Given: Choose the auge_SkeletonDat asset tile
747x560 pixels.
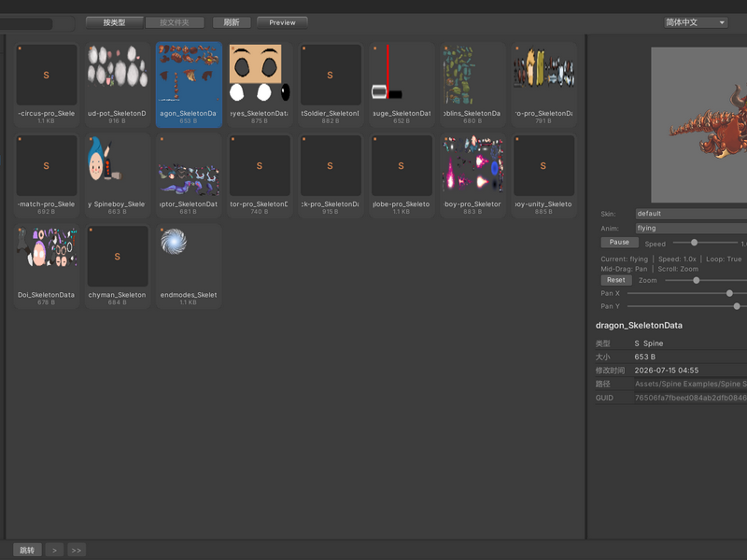Looking at the screenshot, I should (x=402, y=84).
